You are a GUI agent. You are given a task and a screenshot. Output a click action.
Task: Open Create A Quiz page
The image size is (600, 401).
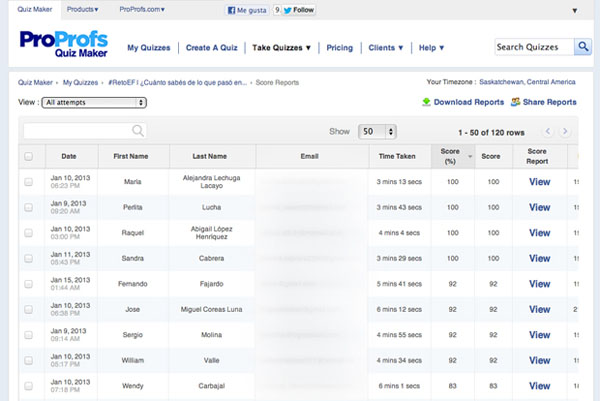tap(212, 48)
